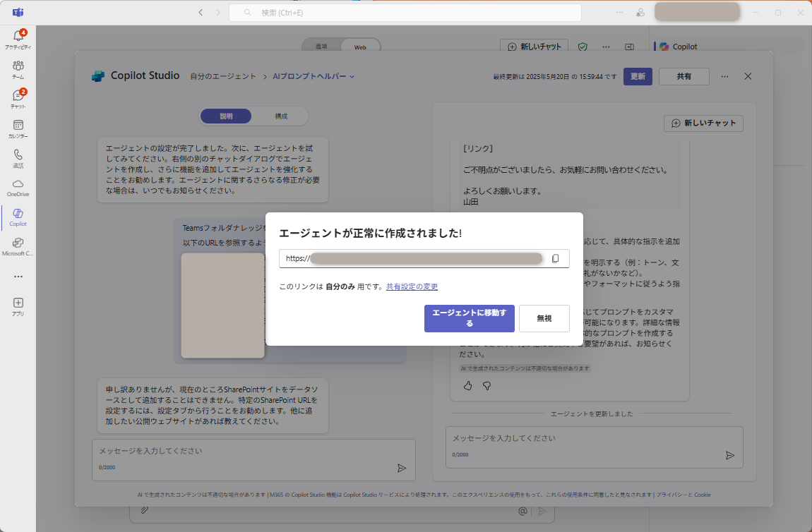Give thumbs up to the response
Screen dimensions: 812x532
tap(467, 385)
